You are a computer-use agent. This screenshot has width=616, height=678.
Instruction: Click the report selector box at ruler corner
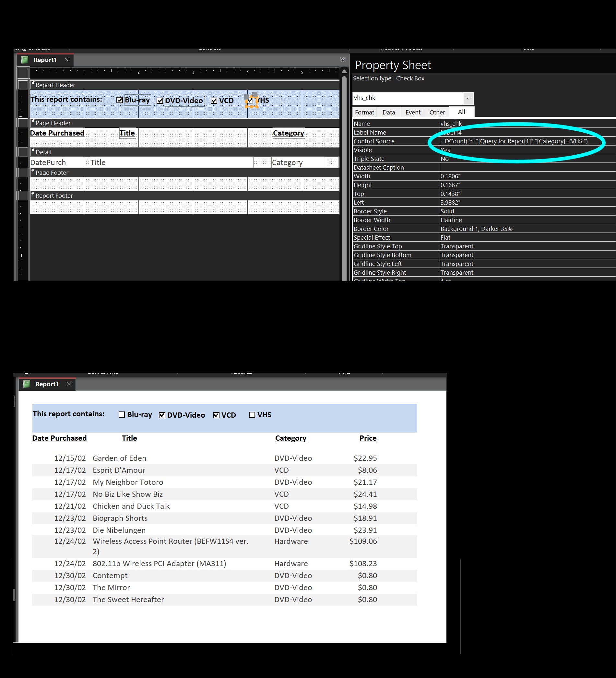[23, 73]
